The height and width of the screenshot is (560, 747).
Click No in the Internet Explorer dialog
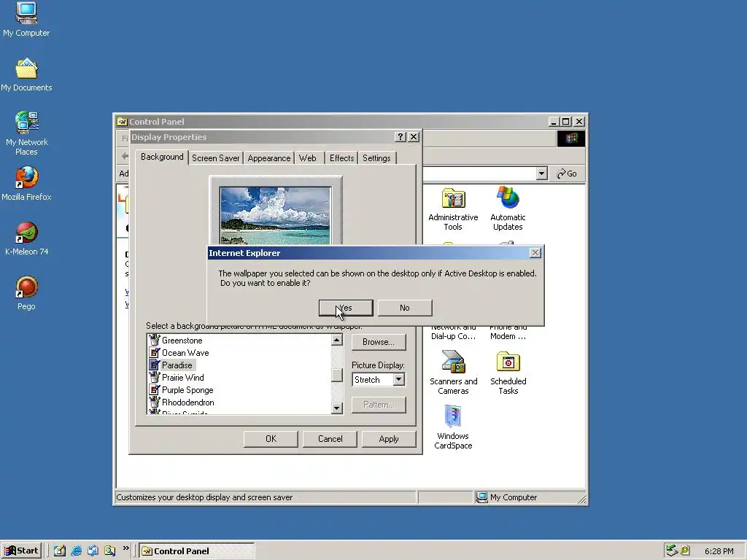pos(405,308)
